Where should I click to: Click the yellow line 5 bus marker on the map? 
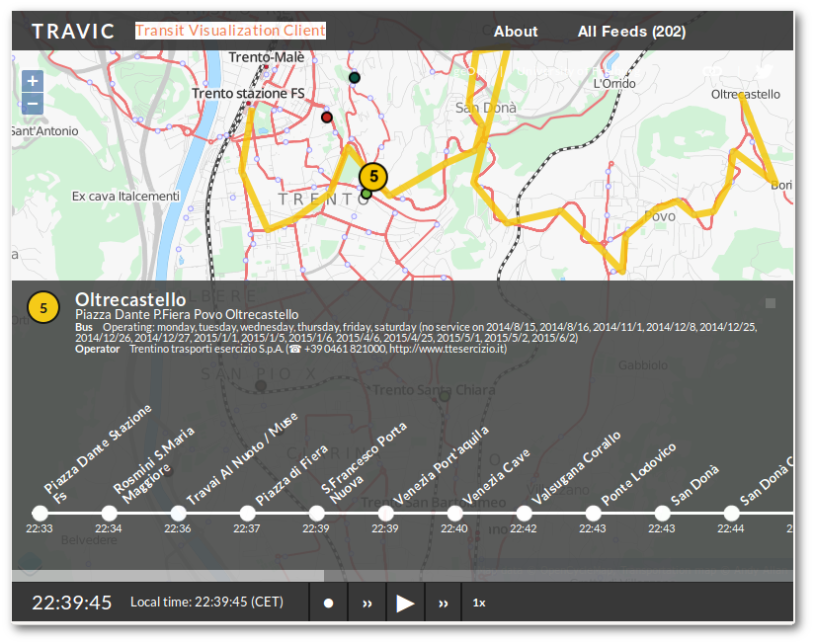373,177
